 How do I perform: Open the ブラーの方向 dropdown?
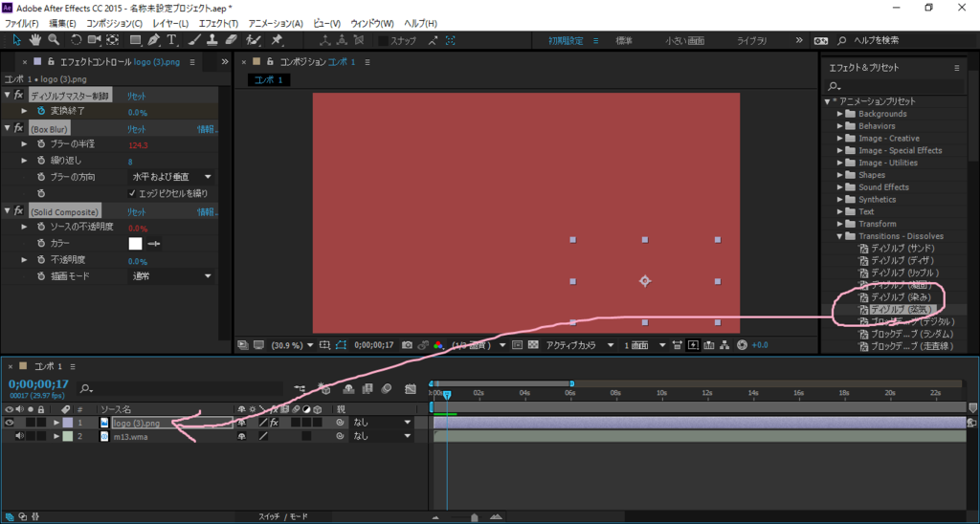pyautogui.click(x=171, y=177)
